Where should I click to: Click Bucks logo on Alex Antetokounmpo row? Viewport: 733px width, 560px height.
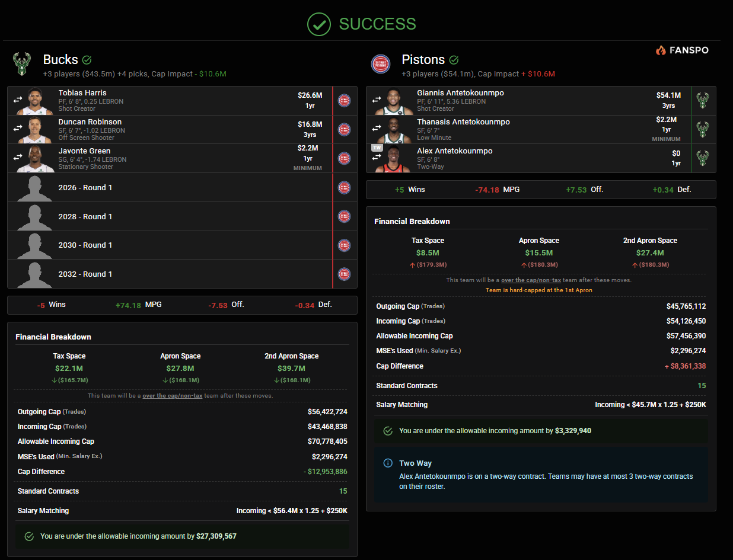pos(703,158)
